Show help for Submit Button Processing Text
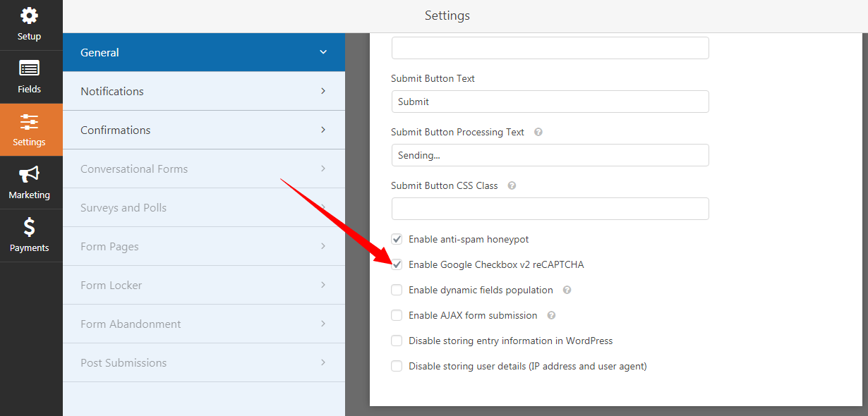The image size is (868, 416). click(x=538, y=132)
